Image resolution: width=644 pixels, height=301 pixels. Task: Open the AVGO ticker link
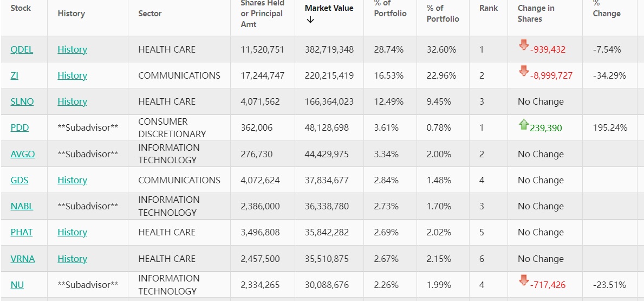coord(23,154)
